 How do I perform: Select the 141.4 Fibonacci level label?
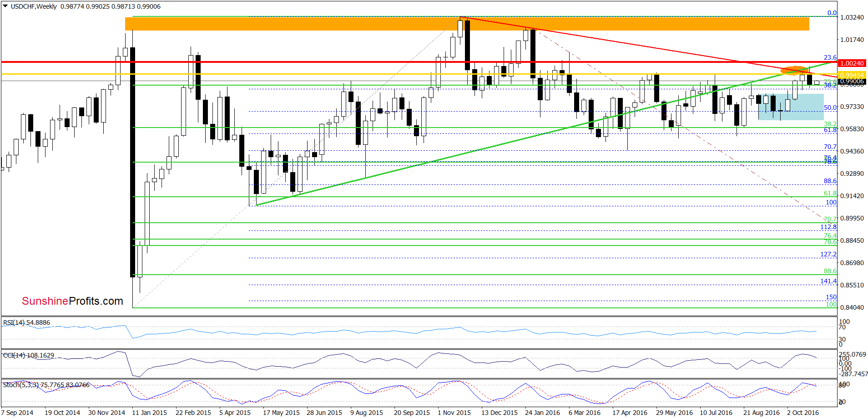pos(828,281)
